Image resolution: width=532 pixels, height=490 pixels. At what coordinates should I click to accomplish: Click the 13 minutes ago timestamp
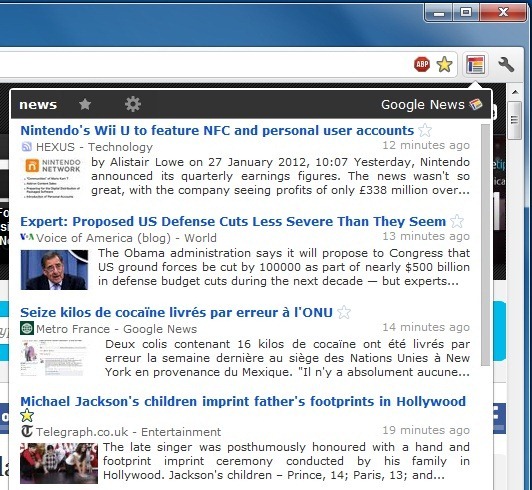(426, 236)
